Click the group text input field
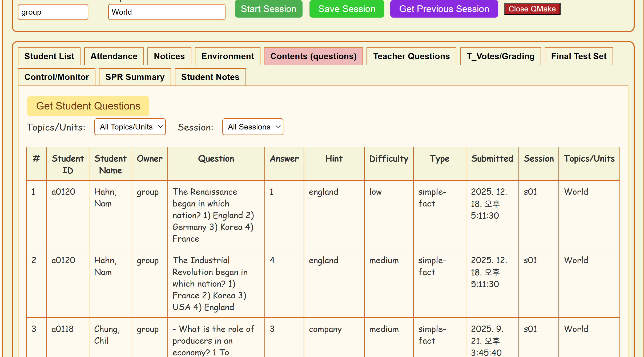Screen dimensions: 644x357 [53, 12]
